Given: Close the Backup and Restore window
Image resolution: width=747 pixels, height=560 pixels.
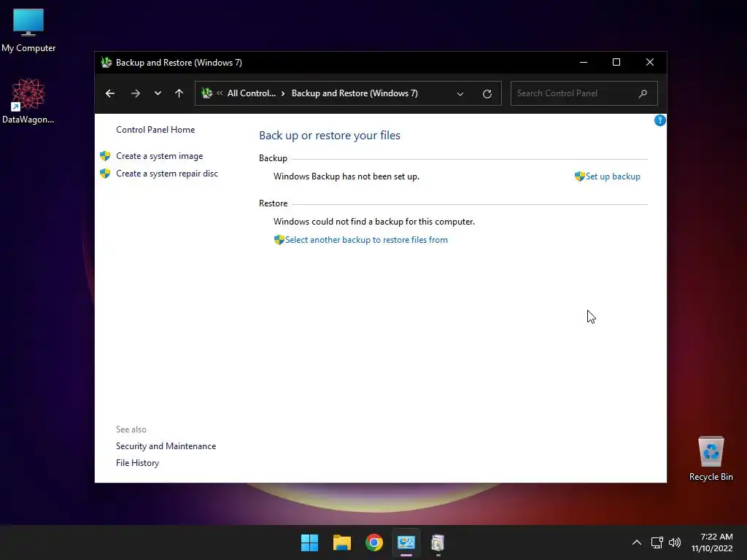Looking at the screenshot, I should click(x=650, y=63).
